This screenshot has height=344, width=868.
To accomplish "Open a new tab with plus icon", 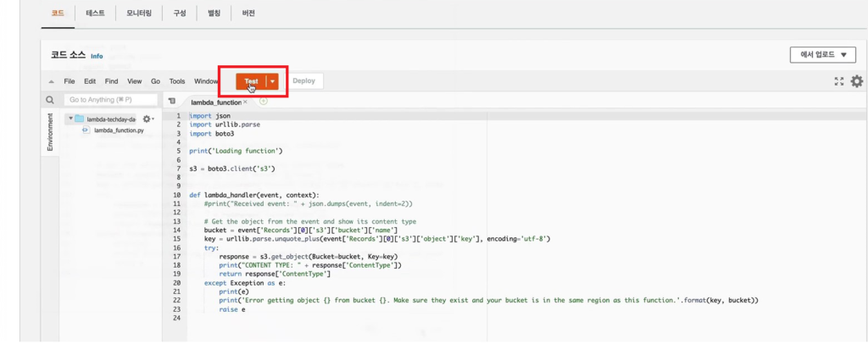I will pyautogui.click(x=264, y=101).
